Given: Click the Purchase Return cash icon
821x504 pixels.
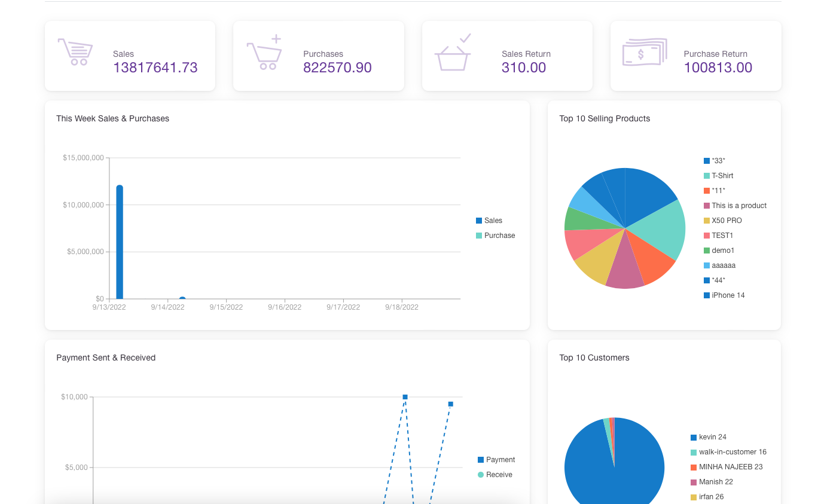Looking at the screenshot, I should (x=644, y=53).
